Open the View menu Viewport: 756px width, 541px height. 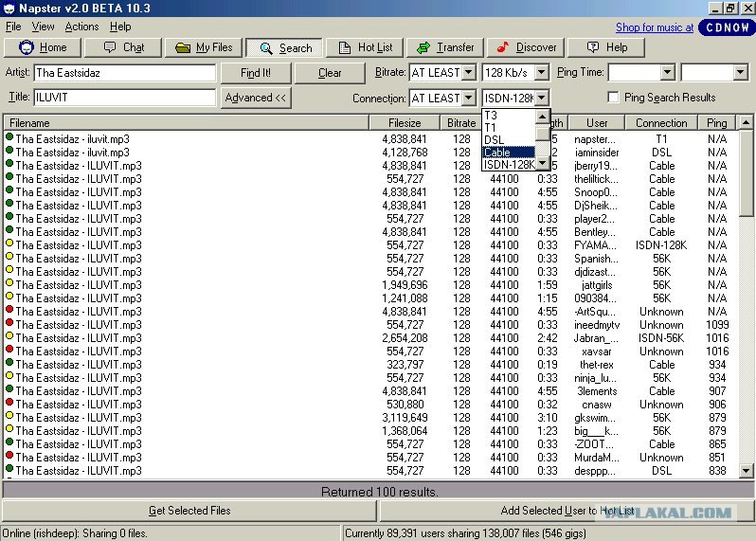coord(44,27)
